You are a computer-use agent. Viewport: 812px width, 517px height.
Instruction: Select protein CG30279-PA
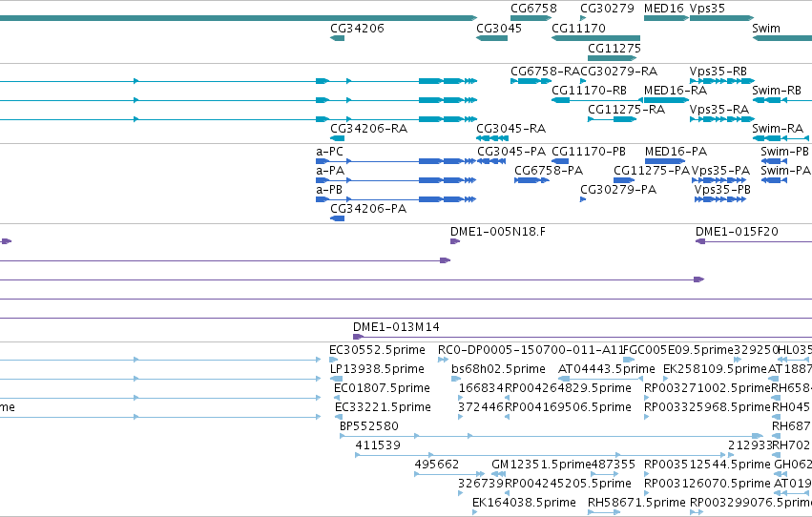coord(583,199)
